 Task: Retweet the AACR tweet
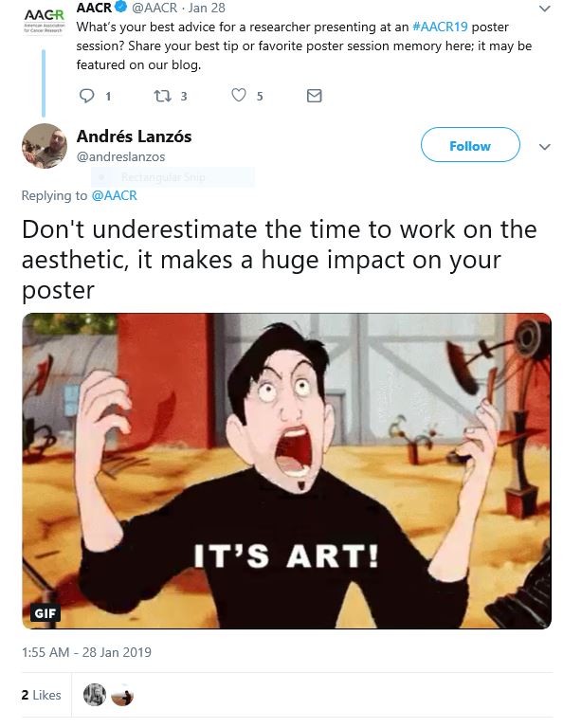coord(163,96)
